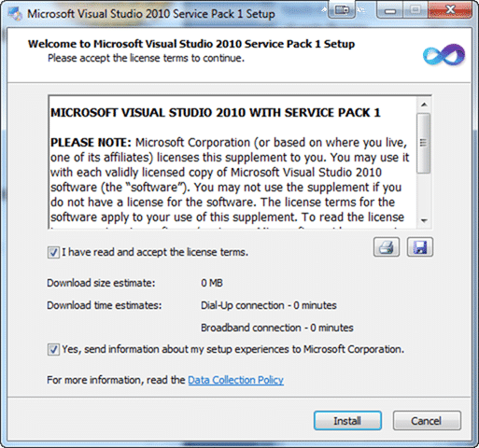Minimize the Service Pack 1 Setup window
479x448 pixels.
point(390,10)
